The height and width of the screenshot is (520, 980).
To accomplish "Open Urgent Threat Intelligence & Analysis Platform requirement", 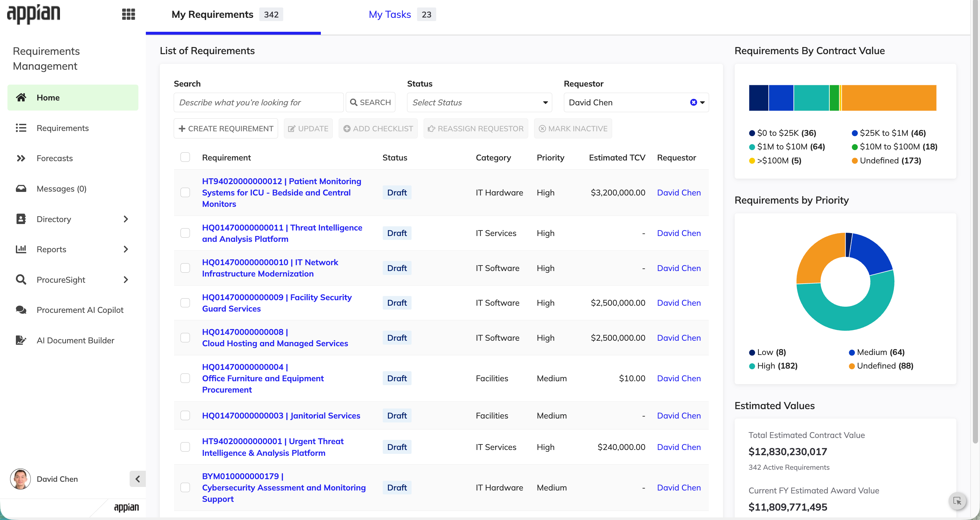I will [273, 447].
